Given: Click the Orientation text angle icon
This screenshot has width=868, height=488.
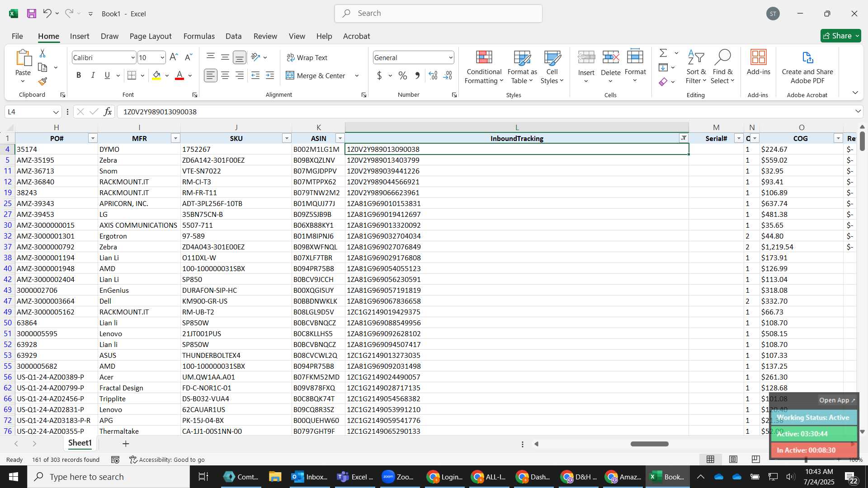Looking at the screenshot, I should [x=255, y=57].
